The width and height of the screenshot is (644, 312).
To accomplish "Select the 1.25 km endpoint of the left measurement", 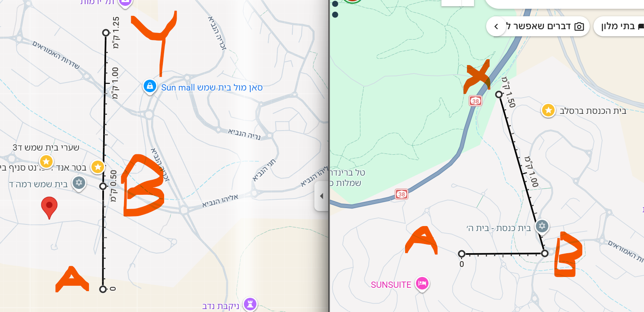I will (x=106, y=33).
